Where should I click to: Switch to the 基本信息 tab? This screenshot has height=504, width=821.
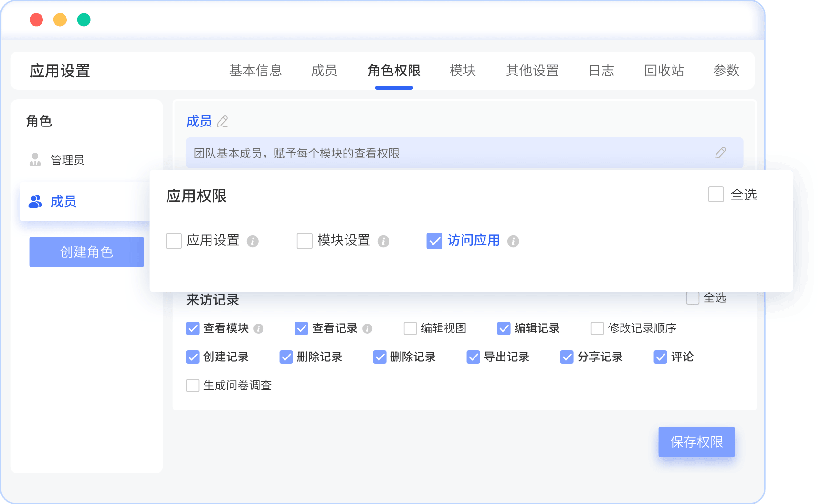(x=256, y=71)
